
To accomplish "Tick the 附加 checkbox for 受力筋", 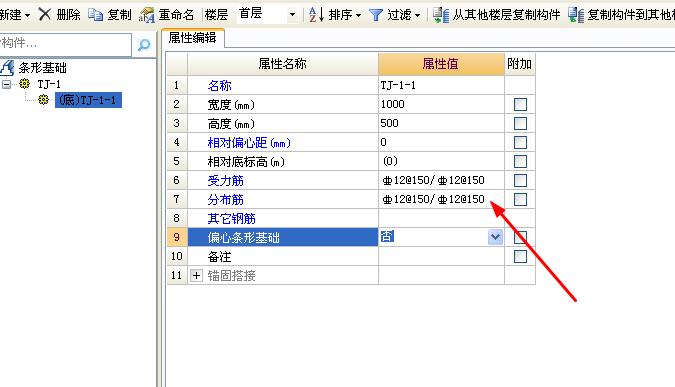I will click(520, 180).
